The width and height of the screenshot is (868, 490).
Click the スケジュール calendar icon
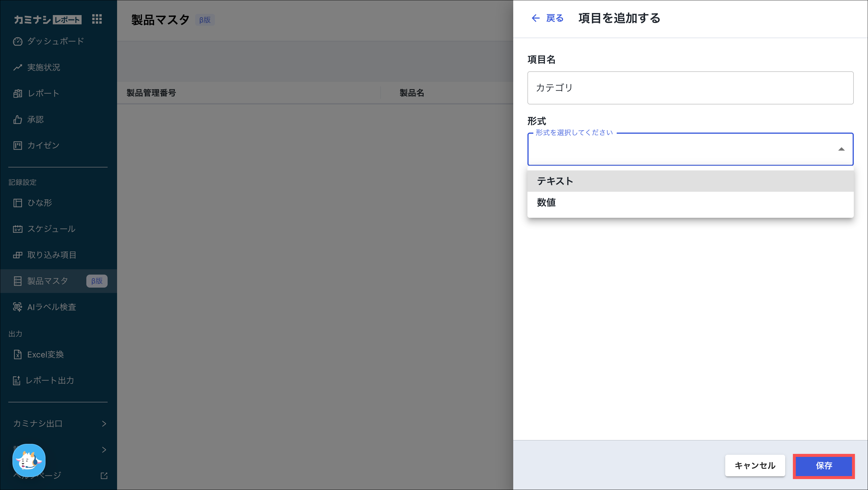click(17, 229)
